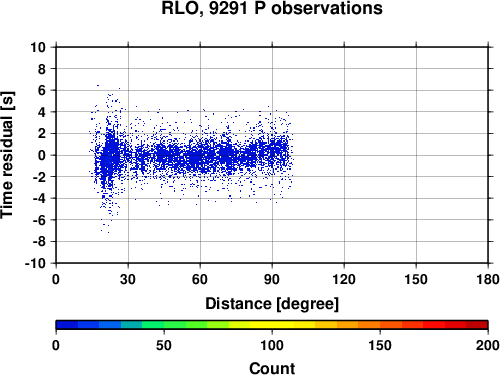Click the yellow colorbar segment near 100
The width and height of the screenshot is (500, 375).
[272, 325]
